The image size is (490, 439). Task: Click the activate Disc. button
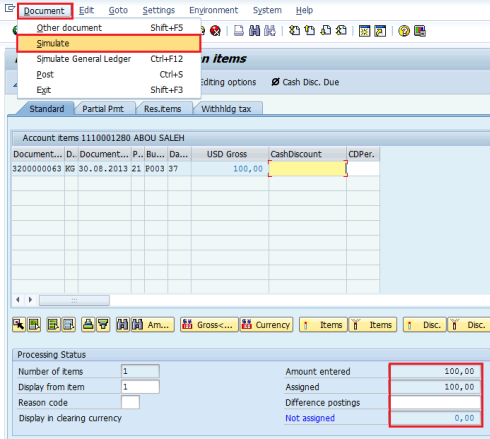pyautogui.click(x=425, y=324)
